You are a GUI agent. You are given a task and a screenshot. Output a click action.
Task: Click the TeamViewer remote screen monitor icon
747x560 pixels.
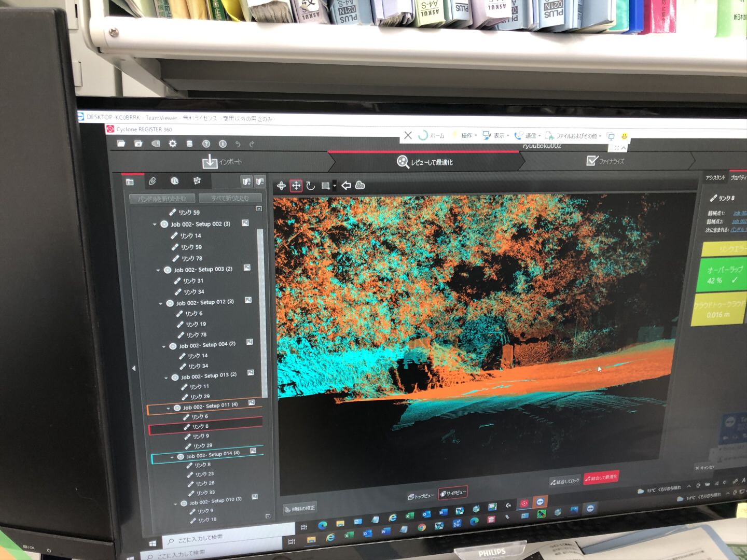pos(611,136)
